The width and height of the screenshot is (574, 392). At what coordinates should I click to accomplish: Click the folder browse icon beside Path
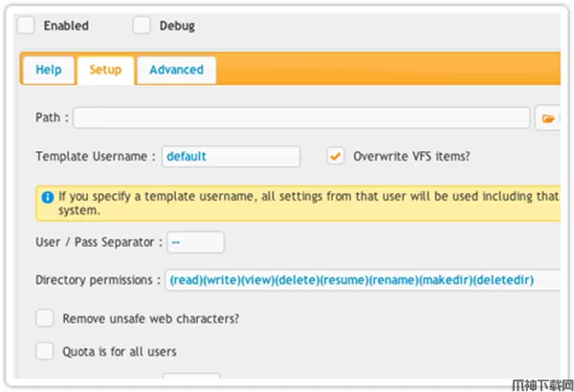(548, 118)
